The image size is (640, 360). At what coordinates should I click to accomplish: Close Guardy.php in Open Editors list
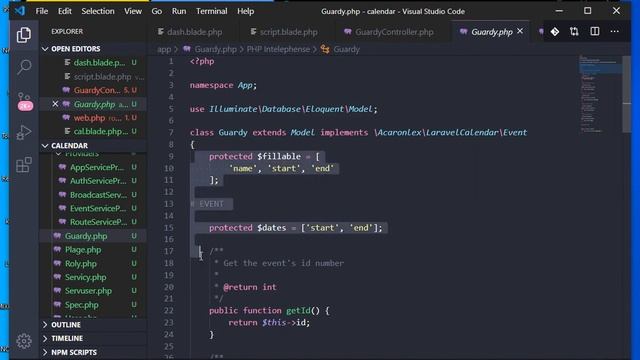[x=55, y=104]
